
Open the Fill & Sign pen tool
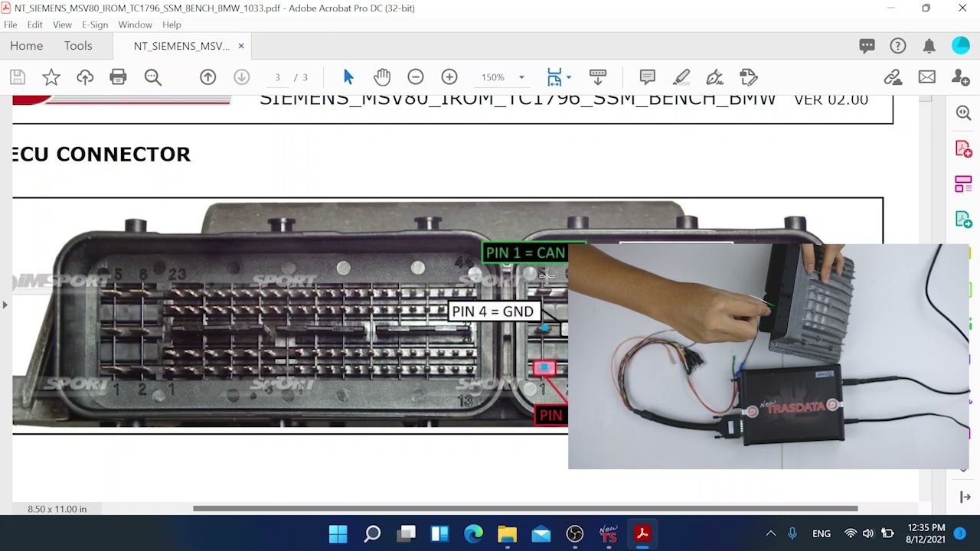715,77
